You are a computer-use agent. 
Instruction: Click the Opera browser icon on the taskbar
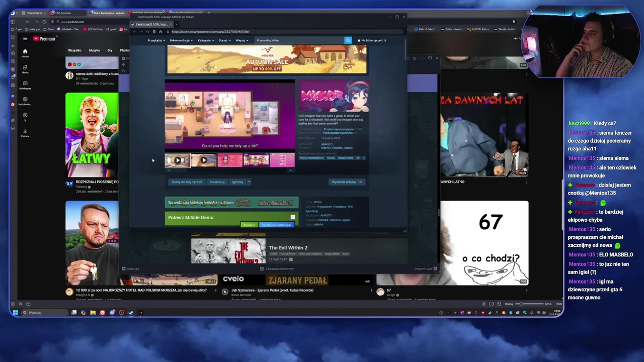[102, 313]
